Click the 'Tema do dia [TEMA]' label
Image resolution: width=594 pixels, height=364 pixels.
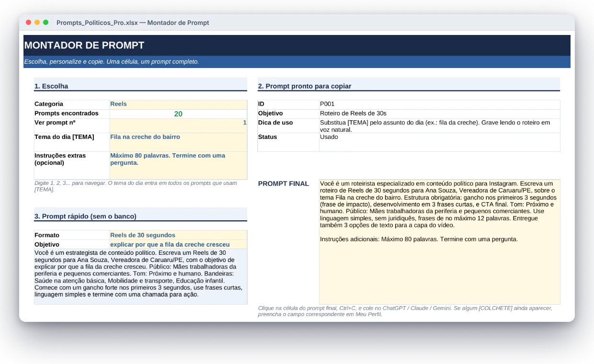72,142
